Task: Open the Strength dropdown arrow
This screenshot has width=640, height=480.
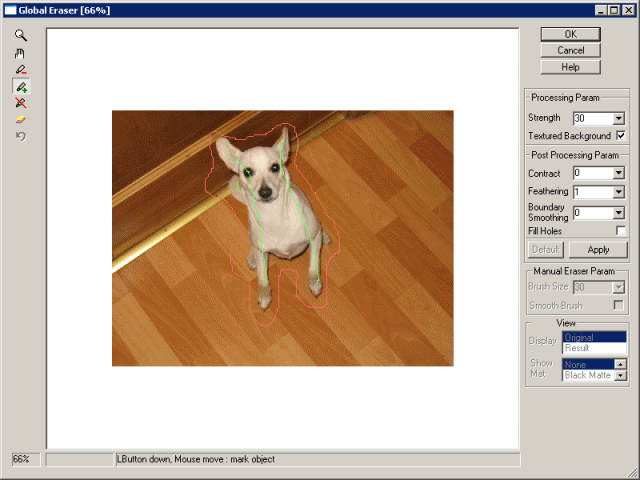Action: click(618, 118)
